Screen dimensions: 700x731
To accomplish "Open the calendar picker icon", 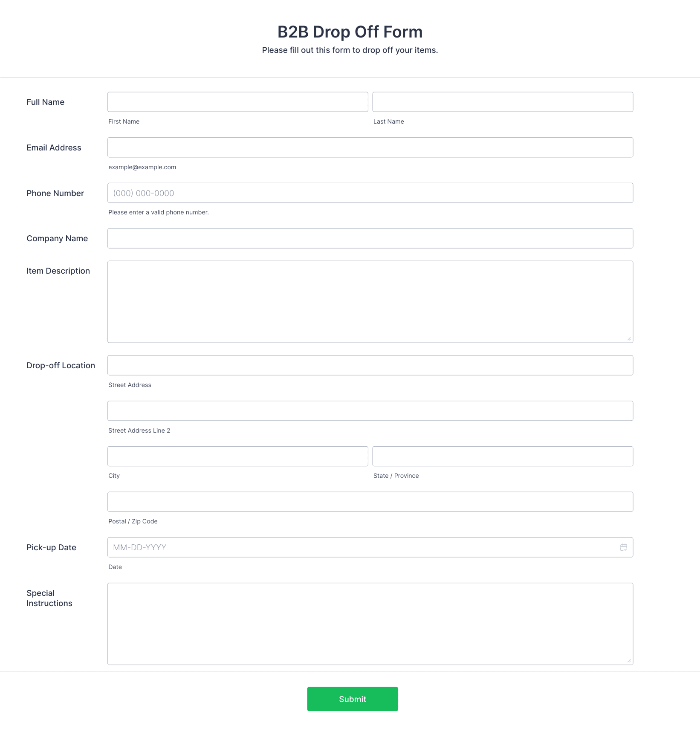I will click(623, 547).
